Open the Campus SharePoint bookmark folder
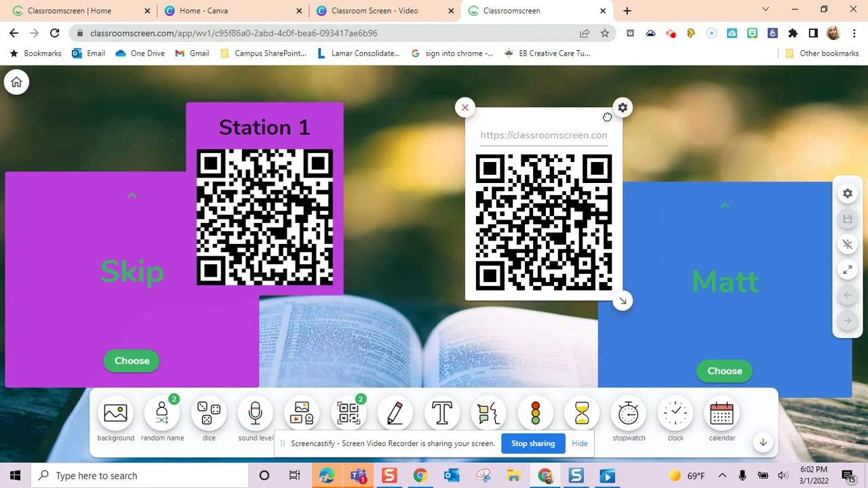The image size is (868, 488). click(x=264, y=54)
